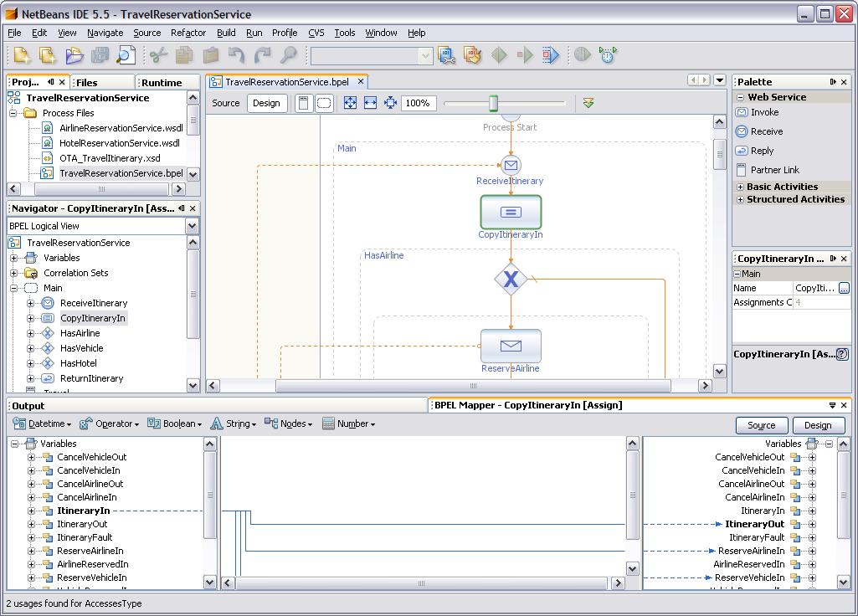
Task: Click the HasAirline X decision gateway
Action: click(x=511, y=280)
